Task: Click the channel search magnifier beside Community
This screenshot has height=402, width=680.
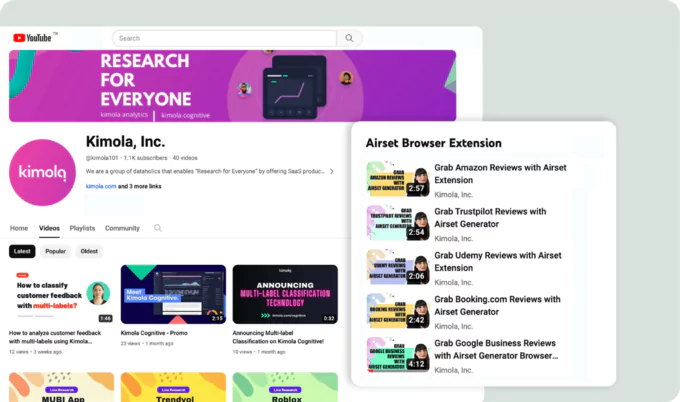Action: [x=158, y=228]
